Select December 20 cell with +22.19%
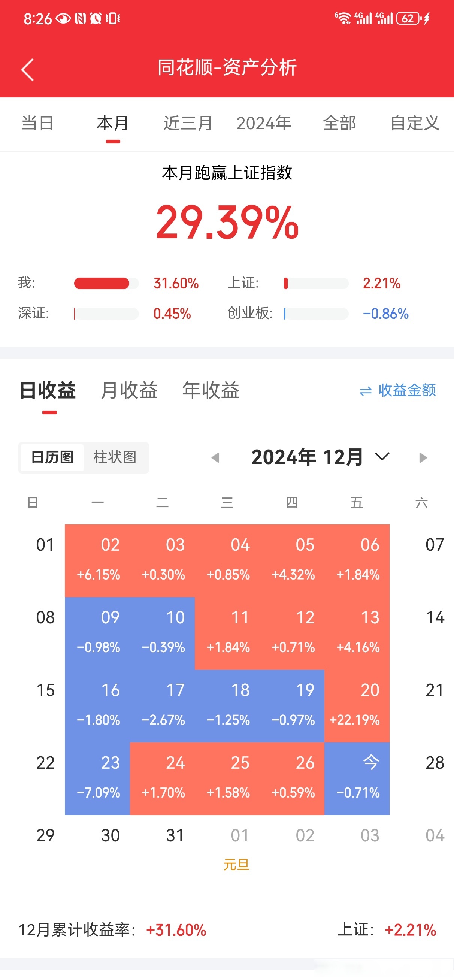Image resolution: width=454 pixels, height=980 pixels. coord(357,706)
